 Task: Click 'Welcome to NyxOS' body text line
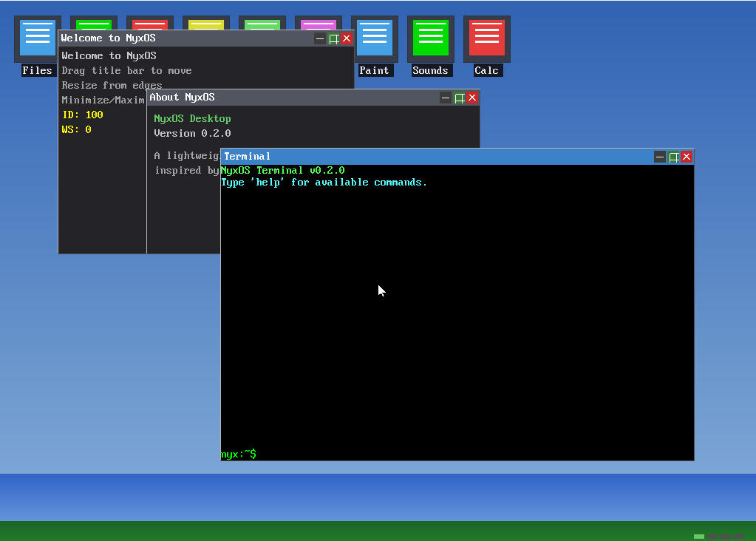click(x=109, y=56)
